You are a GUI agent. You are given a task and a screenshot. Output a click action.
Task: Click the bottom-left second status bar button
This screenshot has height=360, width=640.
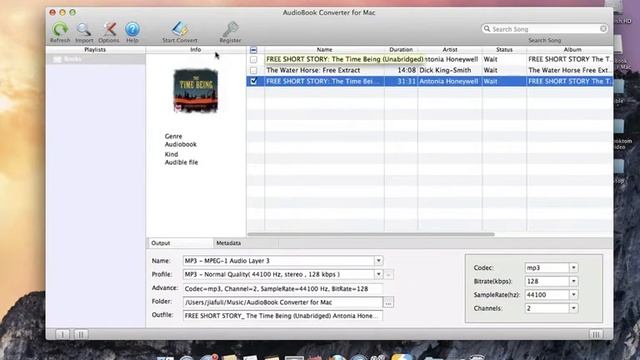(x=81, y=335)
